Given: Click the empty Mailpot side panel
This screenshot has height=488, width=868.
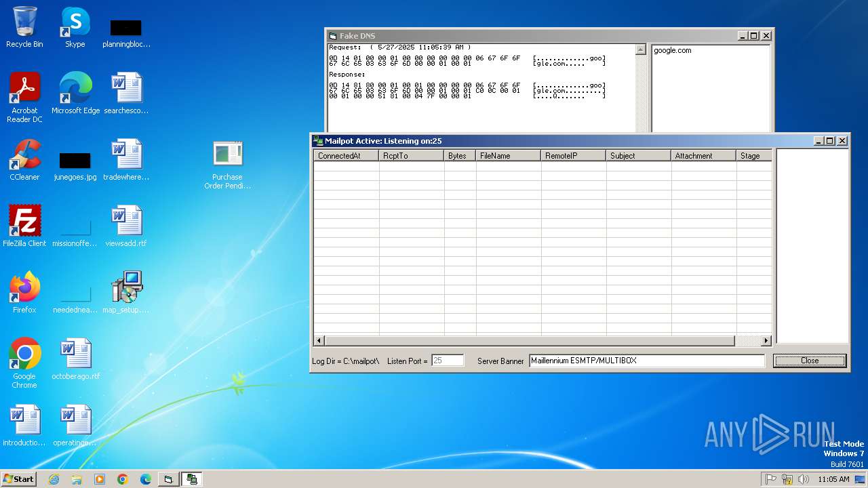Looking at the screenshot, I should pos(812,246).
